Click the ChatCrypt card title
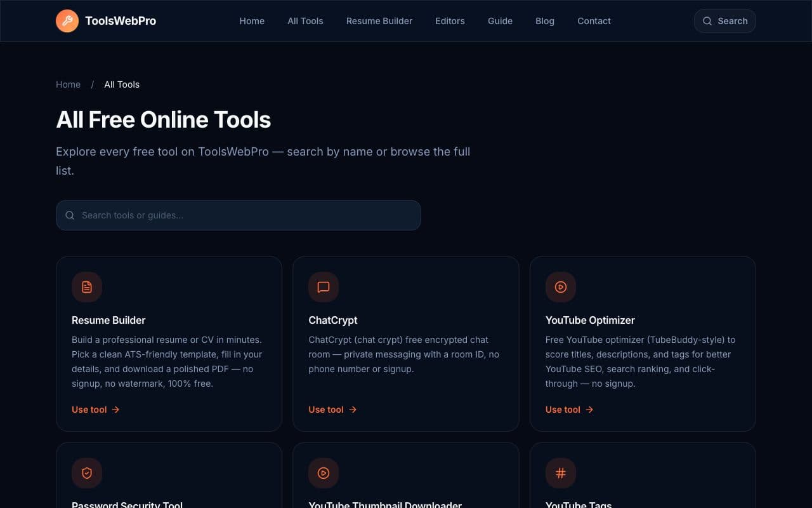This screenshot has width=812, height=508. pyautogui.click(x=333, y=320)
